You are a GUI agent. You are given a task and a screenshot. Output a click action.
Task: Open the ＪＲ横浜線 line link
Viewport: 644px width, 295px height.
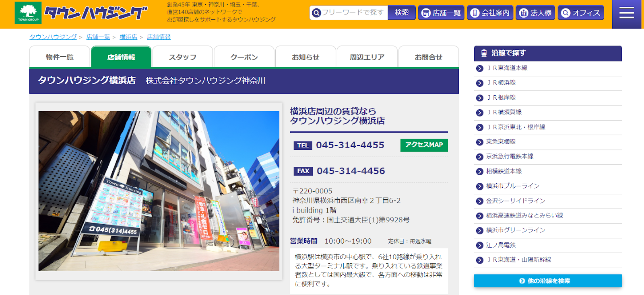(501, 83)
